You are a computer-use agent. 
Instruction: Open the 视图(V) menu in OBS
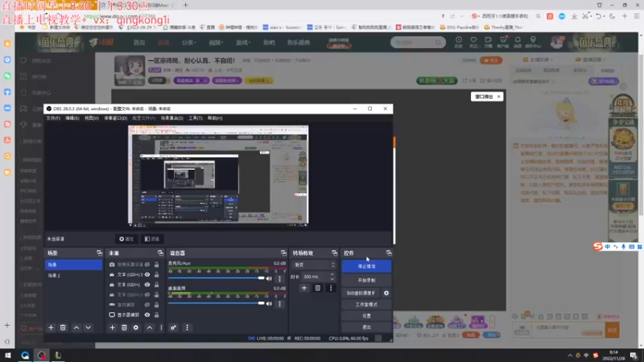click(91, 118)
